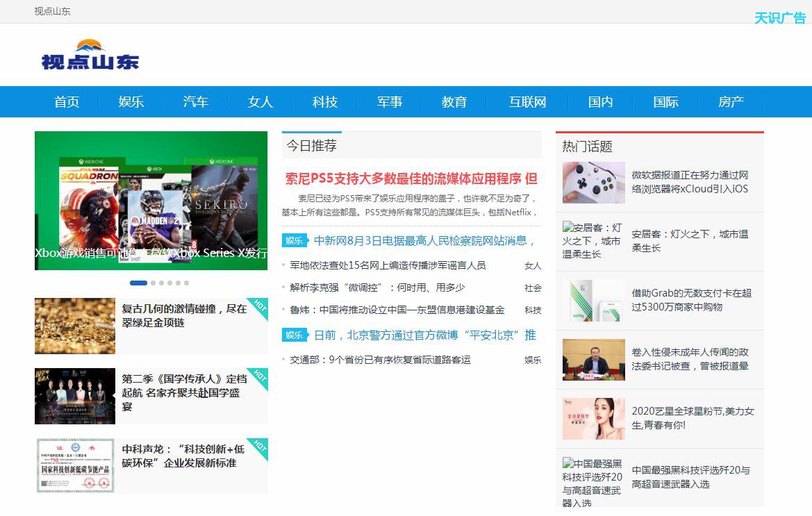
Task: Open 中新网8月3日电据最高人民检察院 headline
Action: [424, 241]
